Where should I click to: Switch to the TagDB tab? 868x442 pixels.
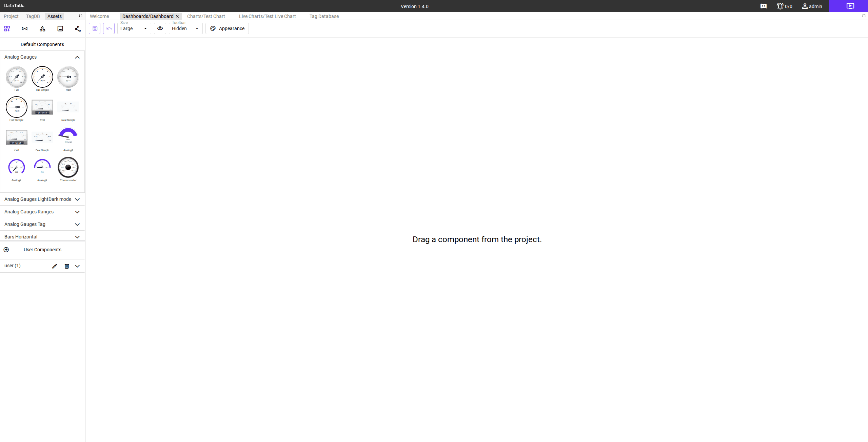[x=33, y=16]
